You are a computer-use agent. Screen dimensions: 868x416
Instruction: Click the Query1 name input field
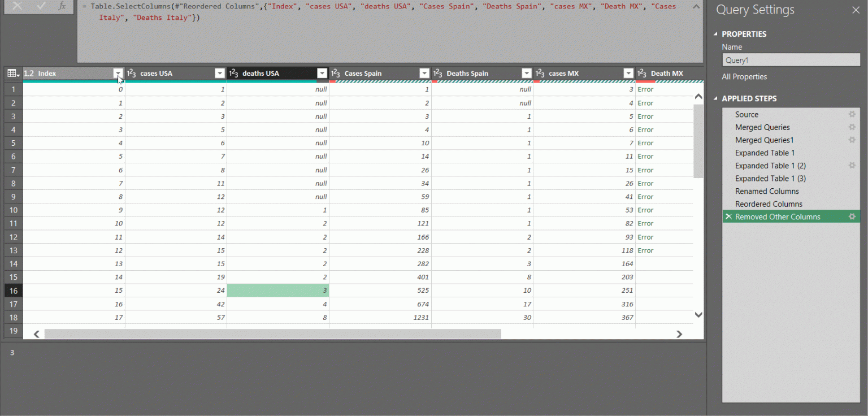(x=791, y=59)
